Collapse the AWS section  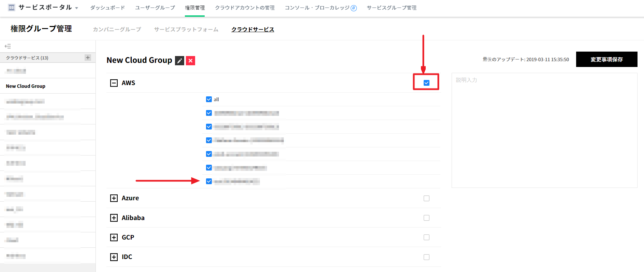pyautogui.click(x=114, y=83)
